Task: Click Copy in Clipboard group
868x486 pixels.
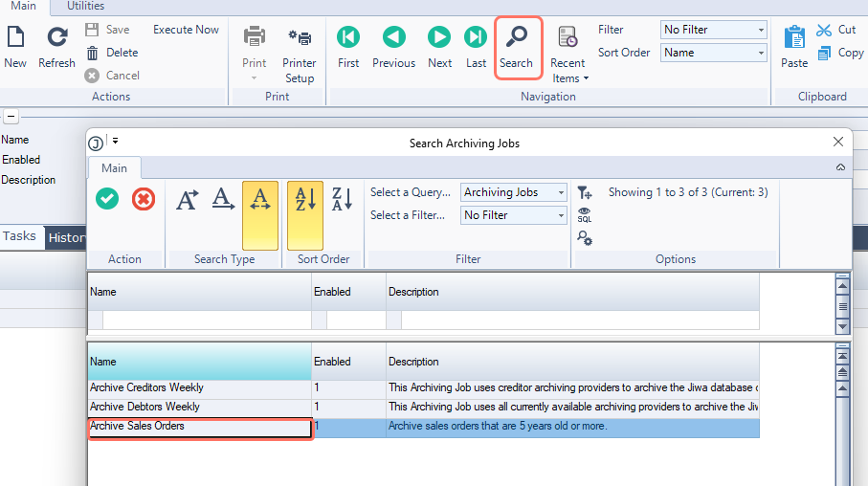Action: (x=840, y=53)
